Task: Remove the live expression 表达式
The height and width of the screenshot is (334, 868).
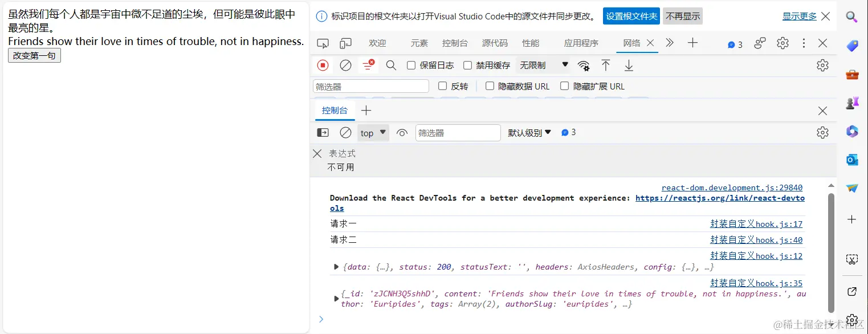Action: pos(317,153)
